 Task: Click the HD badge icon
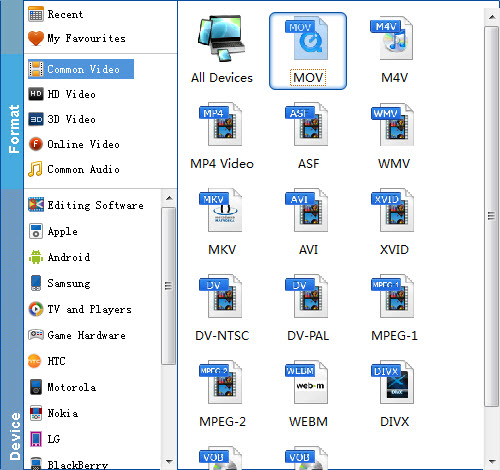36,94
